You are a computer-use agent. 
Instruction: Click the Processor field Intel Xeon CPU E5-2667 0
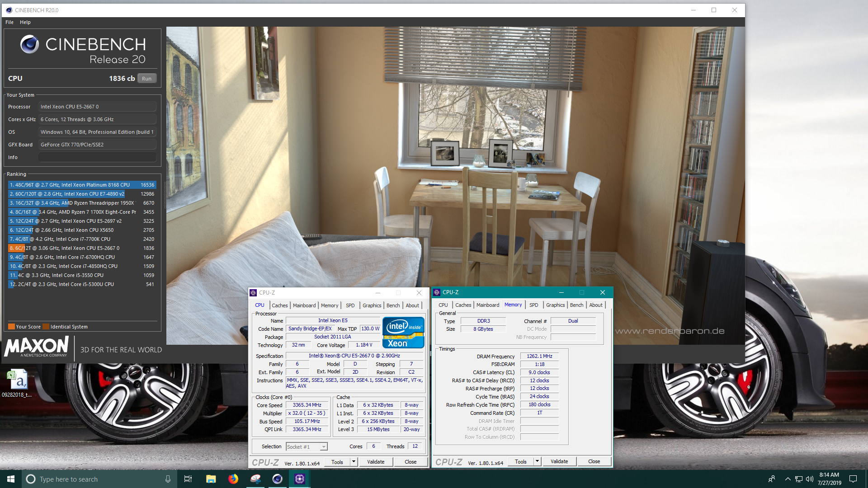[97, 107]
